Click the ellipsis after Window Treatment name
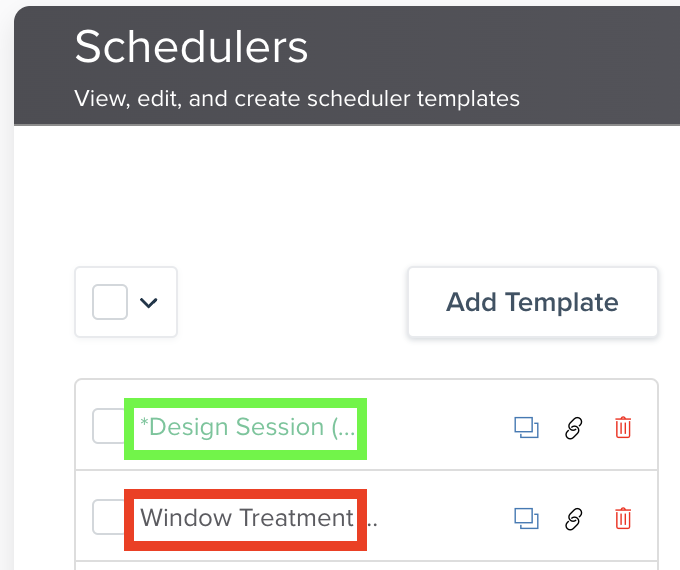This screenshot has width=680, height=570. tap(372, 520)
